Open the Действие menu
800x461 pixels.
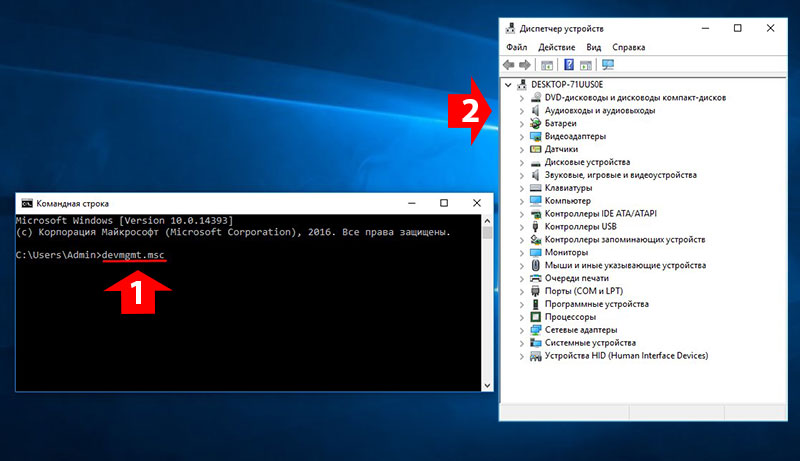coord(556,47)
